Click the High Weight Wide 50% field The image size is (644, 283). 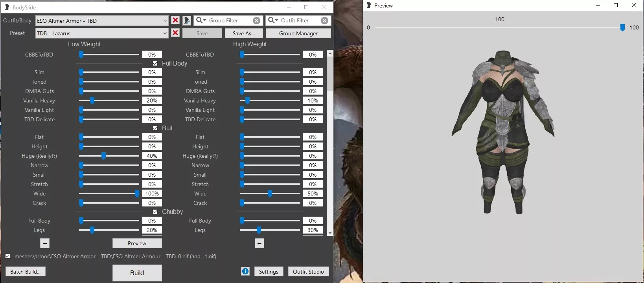click(x=313, y=194)
